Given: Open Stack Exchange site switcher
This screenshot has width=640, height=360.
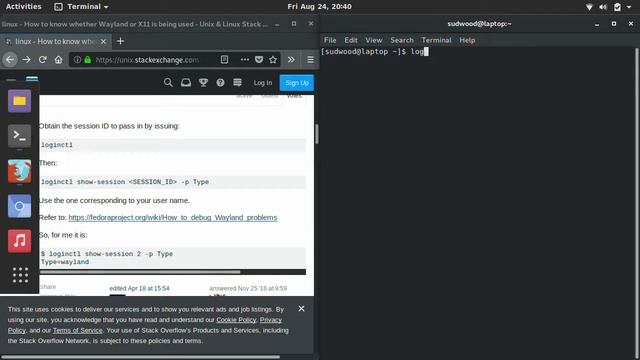Looking at the screenshot, I should click(238, 82).
